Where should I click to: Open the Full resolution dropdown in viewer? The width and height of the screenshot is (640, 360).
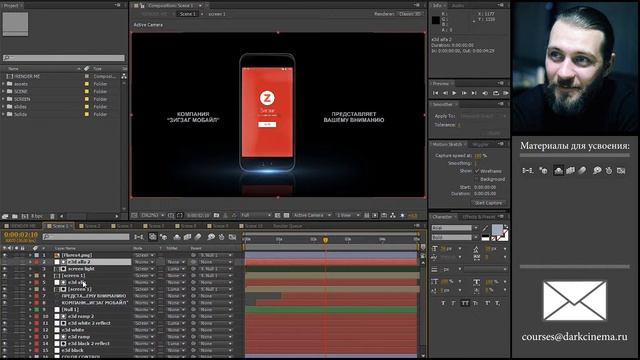(x=256, y=215)
